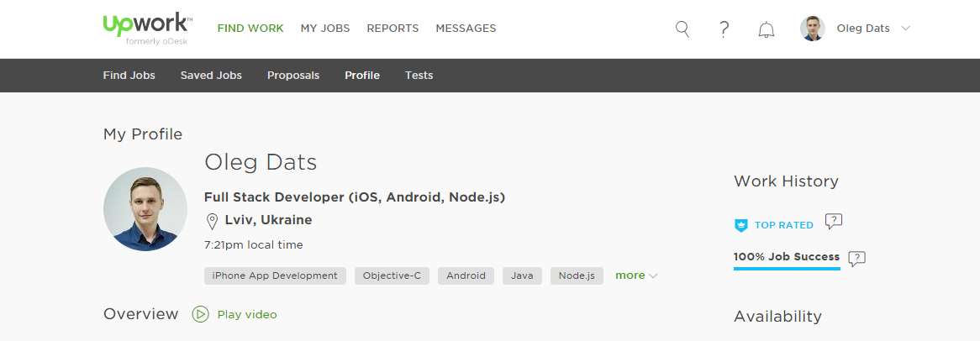Click the search magnifier icon
This screenshot has width=980, height=341.
[682, 29]
